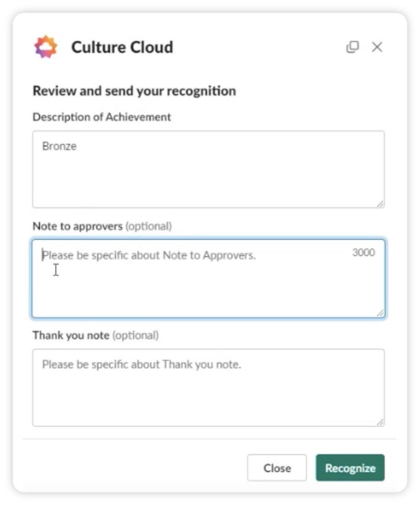Click the Thank you note label
The image size is (420, 505).
(71, 335)
